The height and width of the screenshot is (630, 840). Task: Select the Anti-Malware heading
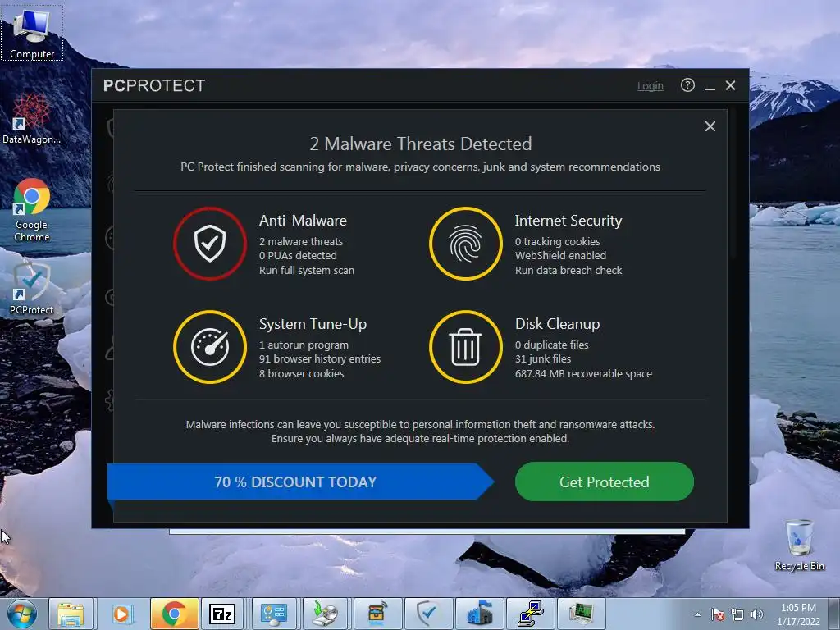pyautogui.click(x=303, y=221)
